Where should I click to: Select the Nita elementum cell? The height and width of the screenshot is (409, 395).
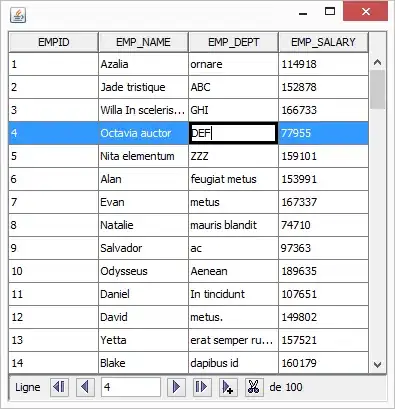click(143, 156)
